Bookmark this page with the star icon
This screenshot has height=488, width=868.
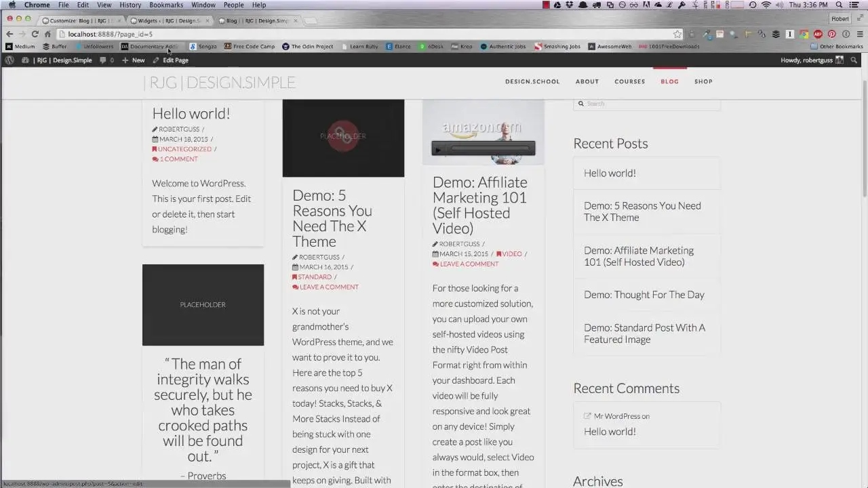677,34
